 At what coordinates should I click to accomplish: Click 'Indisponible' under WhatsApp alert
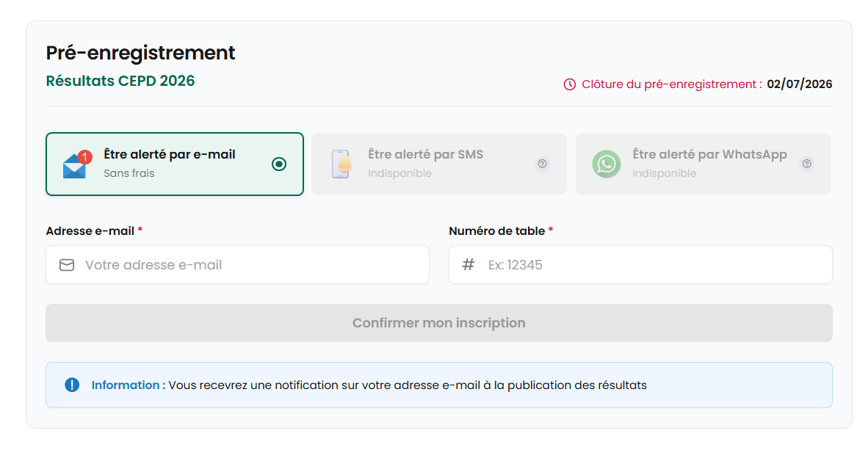665,173
